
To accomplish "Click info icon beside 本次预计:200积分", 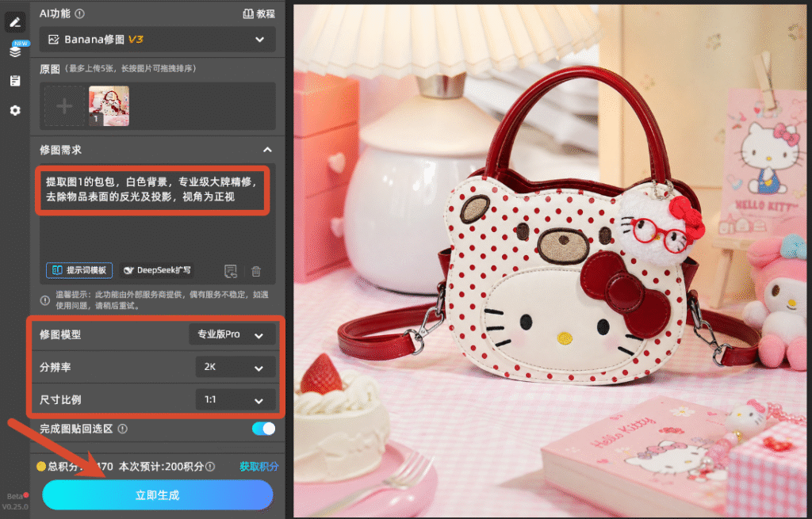I will coord(210,467).
